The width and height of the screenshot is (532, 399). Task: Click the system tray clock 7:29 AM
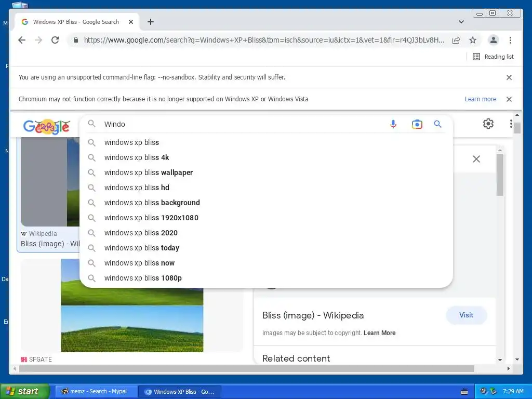point(513,391)
